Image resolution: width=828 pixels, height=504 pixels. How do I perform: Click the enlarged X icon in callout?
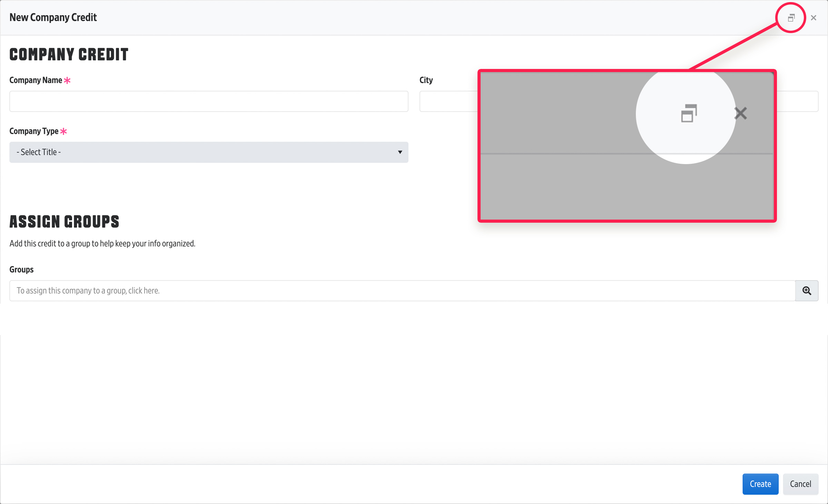point(741,113)
